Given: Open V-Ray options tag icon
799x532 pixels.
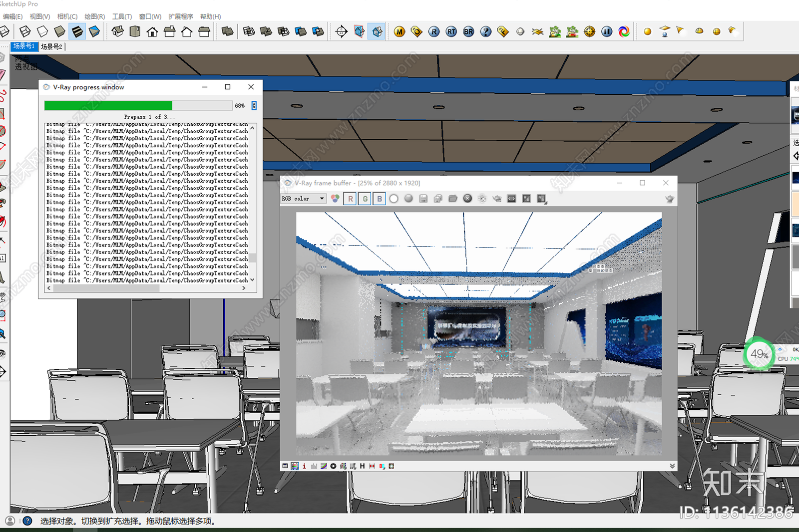Looking at the screenshot, I should click(416, 31).
